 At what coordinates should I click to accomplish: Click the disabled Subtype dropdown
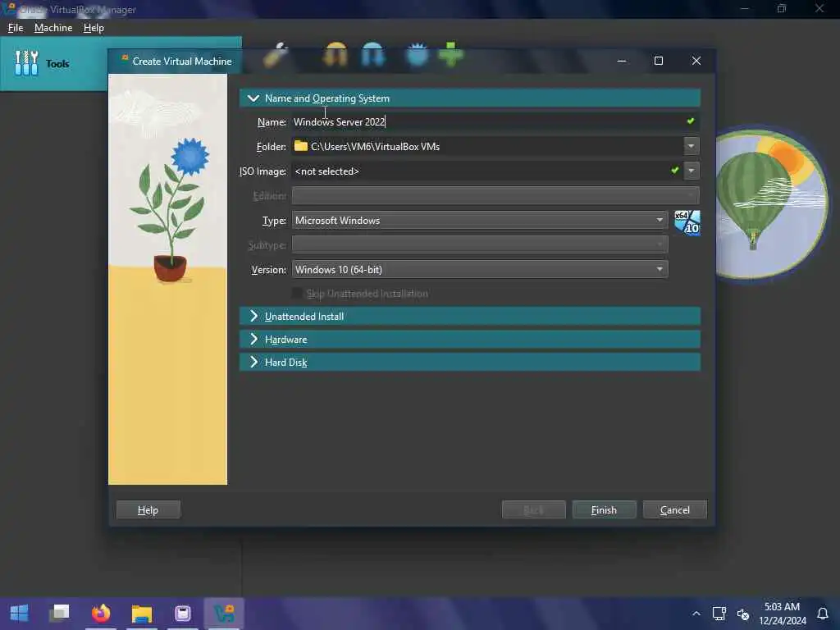point(479,244)
